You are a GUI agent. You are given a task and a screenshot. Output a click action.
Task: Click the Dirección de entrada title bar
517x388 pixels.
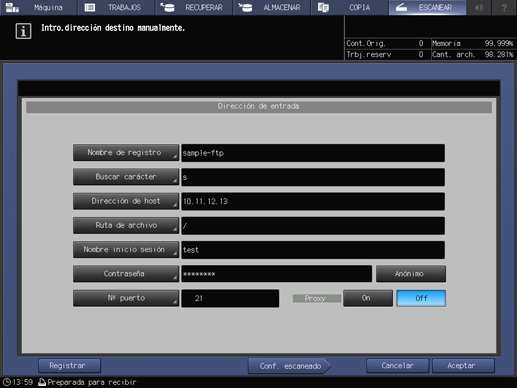259,107
